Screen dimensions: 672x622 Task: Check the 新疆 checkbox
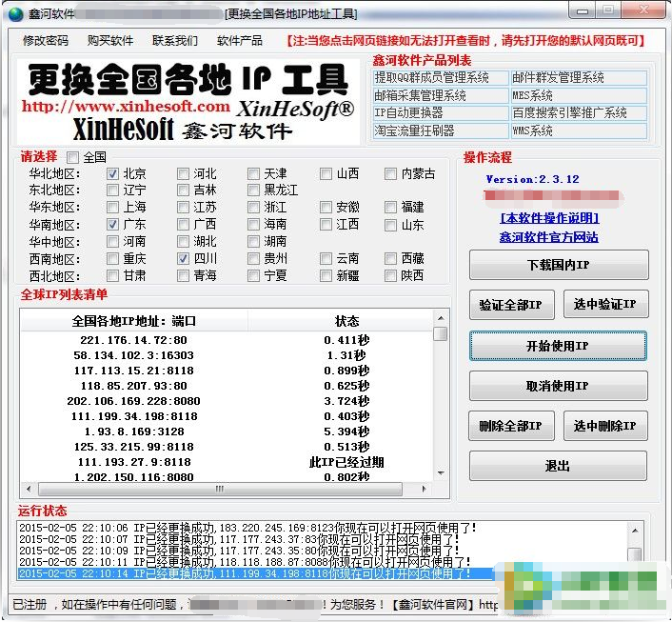tap(326, 276)
